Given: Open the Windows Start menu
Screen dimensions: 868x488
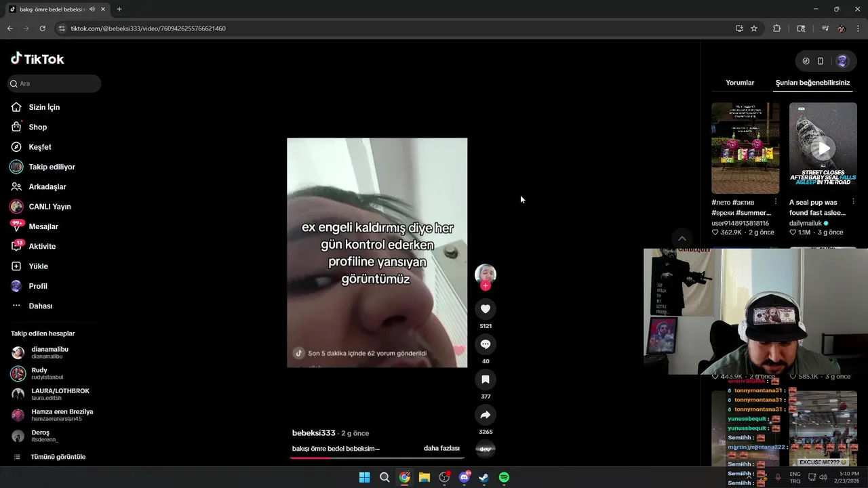Looking at the screenshot, I should (x=364, y=477).
